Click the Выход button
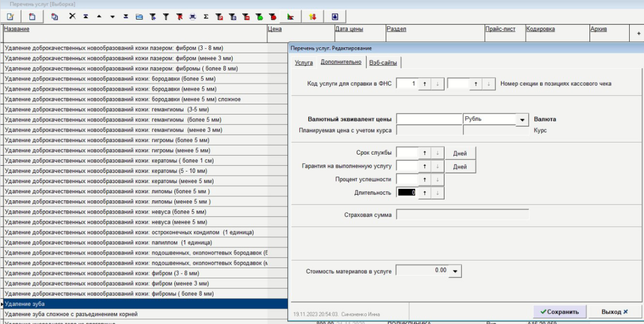The width and height of the screenshot is (644, 324). click(614, 311)
